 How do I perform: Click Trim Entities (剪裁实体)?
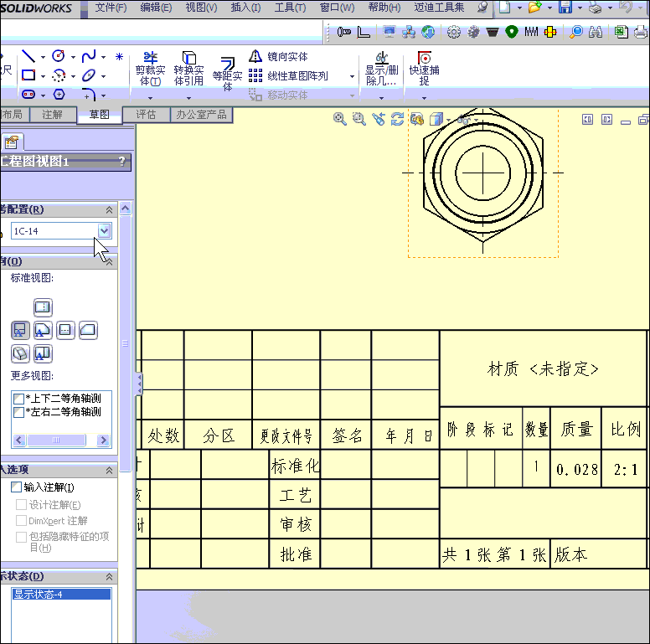150,69
